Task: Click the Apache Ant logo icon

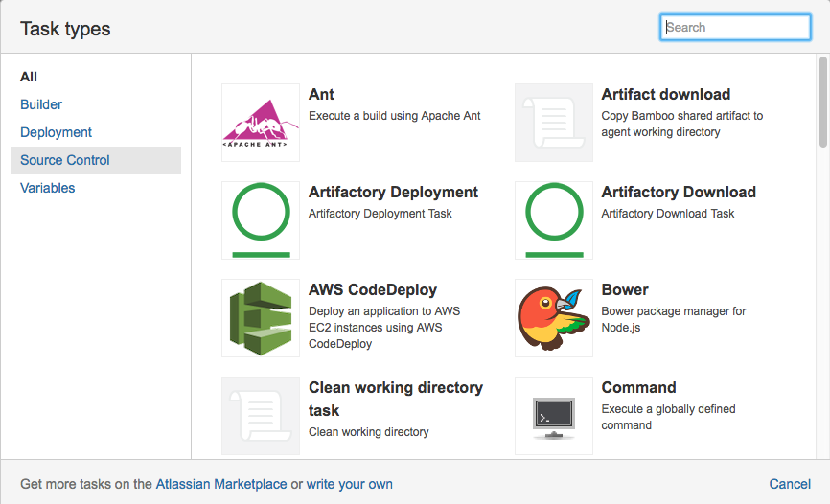Action: coord(261,123)
